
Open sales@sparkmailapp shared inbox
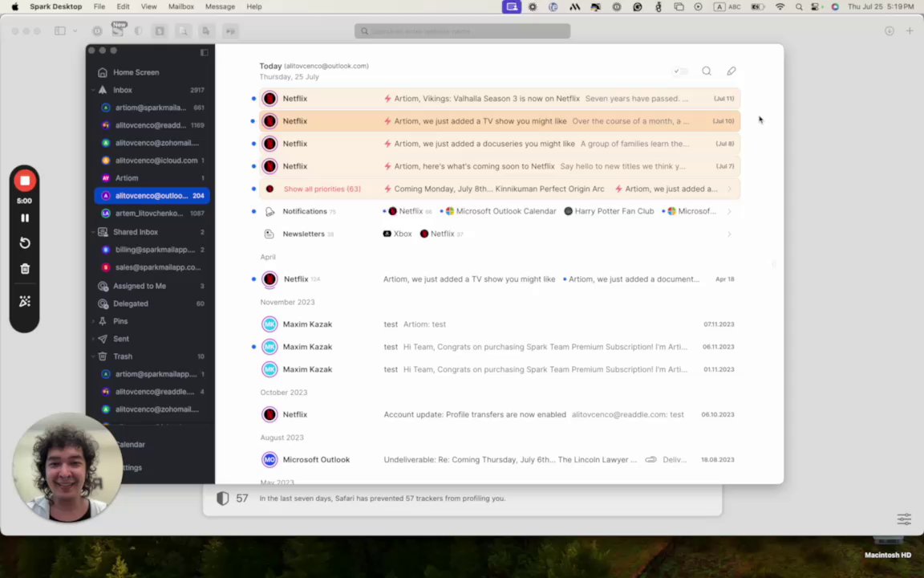click(152, 268)
